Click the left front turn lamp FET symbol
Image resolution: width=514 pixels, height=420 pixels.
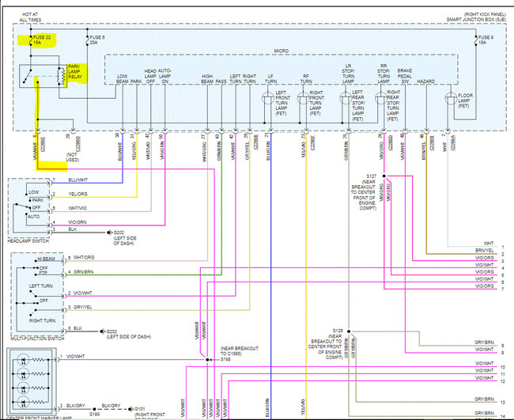268,98
